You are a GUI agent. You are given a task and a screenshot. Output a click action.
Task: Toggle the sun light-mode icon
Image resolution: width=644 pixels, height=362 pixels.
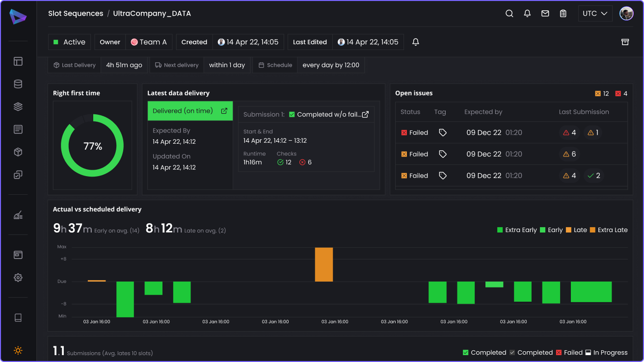(x=18, y=351)
